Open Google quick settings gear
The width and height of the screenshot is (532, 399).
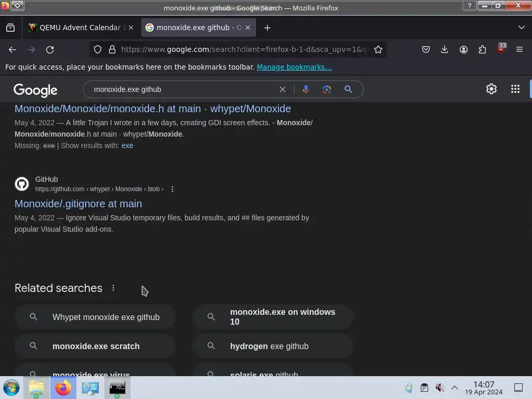(491, 89)
